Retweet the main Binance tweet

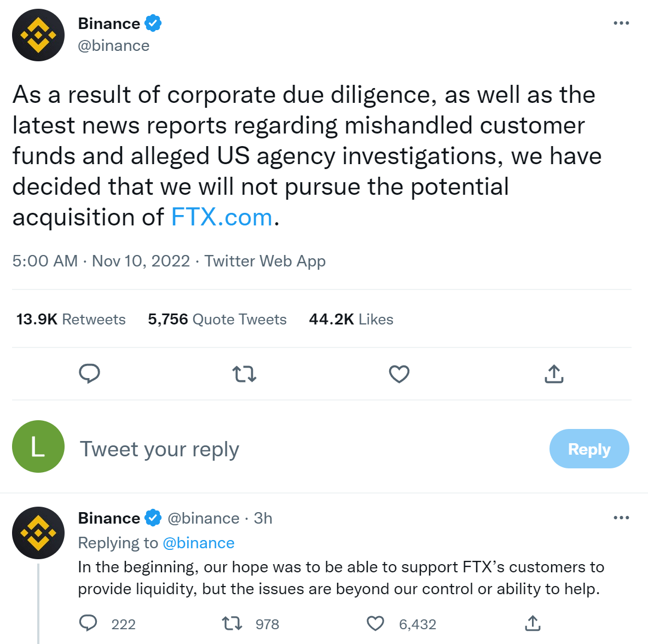coord(244,374)
